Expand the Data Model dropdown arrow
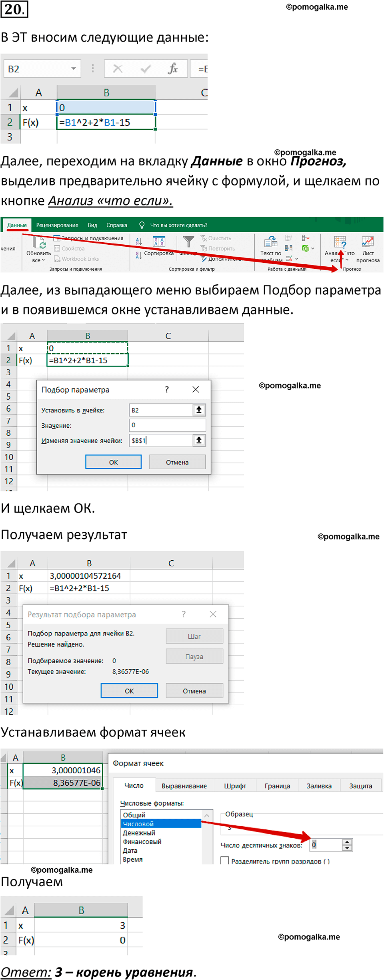 pyautogui.click(x=312, y=248)
